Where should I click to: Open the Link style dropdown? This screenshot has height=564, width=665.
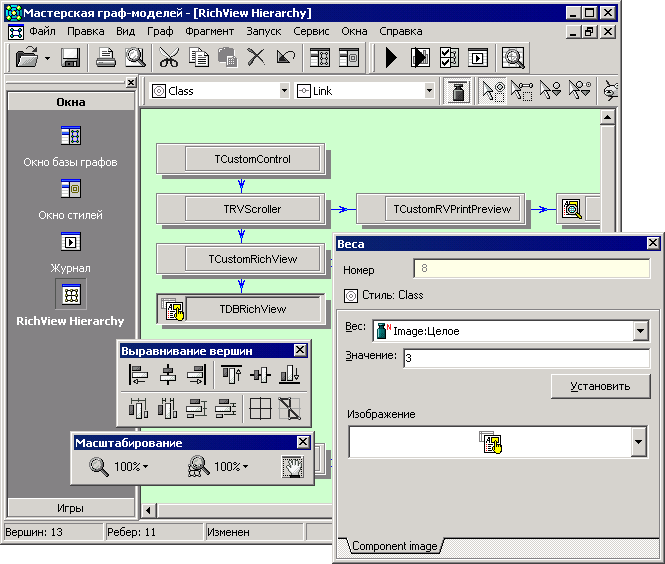coord(429,91)
